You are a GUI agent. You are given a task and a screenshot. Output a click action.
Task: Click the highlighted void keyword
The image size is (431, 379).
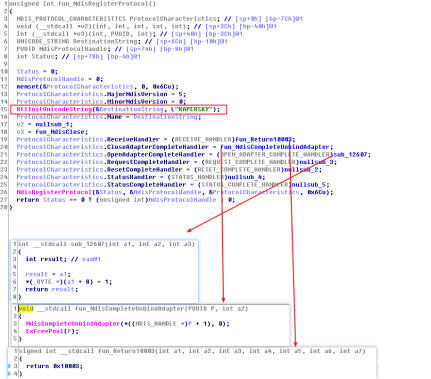pyautogui.click(x=26, y=309)
